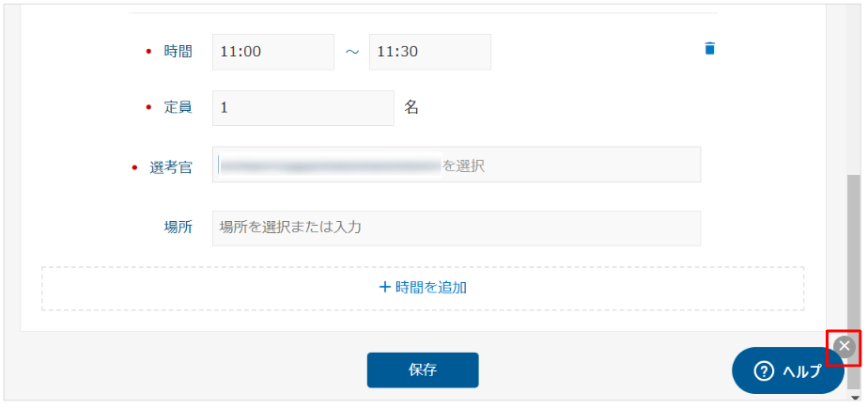Click the 定員 field label

tap(178, 107)
